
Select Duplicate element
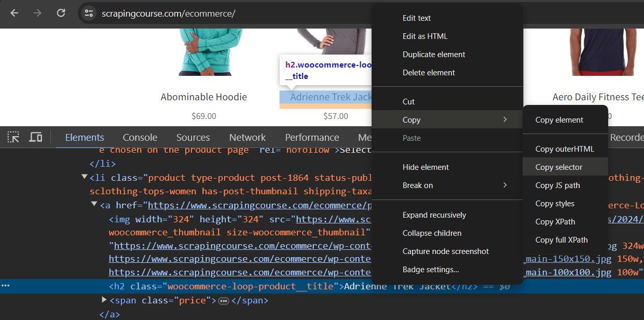tap(447, 55)
